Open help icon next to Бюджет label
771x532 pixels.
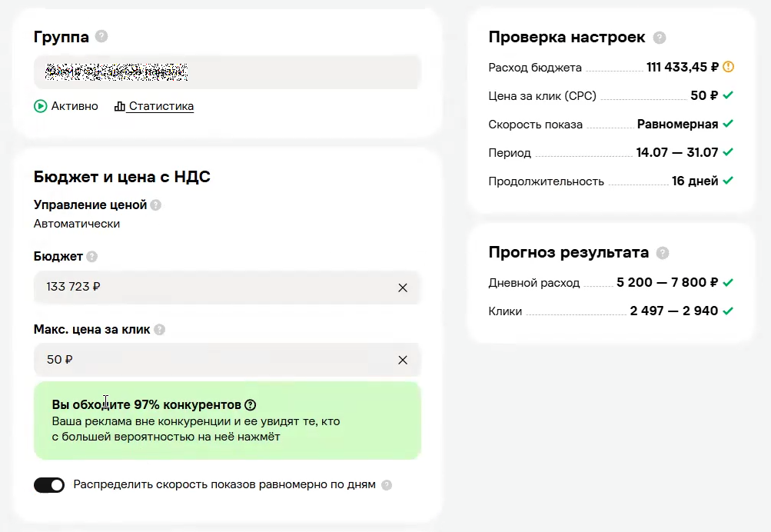[x=92, y=257]
